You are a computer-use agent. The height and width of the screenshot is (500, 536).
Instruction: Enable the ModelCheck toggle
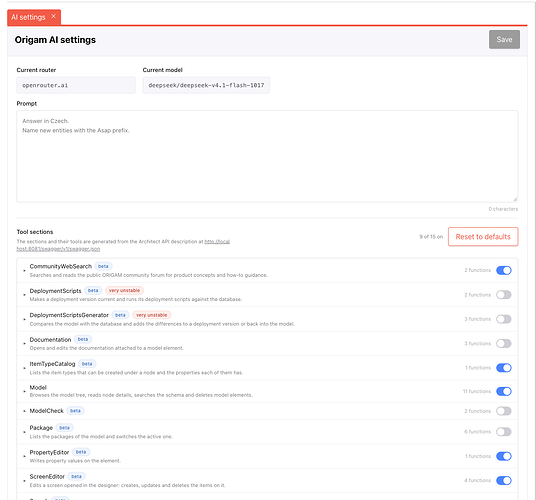pos(504,411)
